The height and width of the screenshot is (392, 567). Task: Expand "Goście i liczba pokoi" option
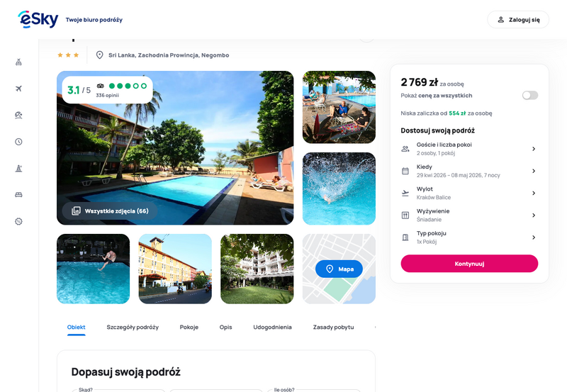pyautogui.click(x=469, y=149)
